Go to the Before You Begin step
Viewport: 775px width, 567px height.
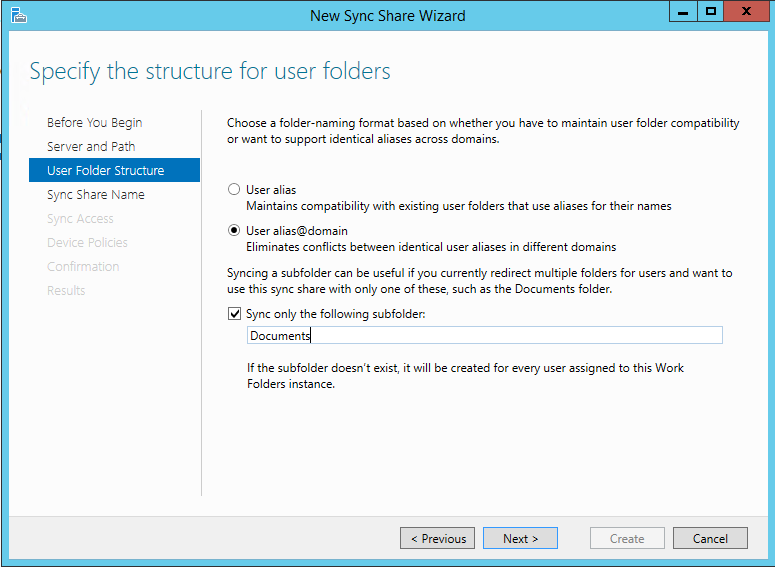(x=95, y=123)
